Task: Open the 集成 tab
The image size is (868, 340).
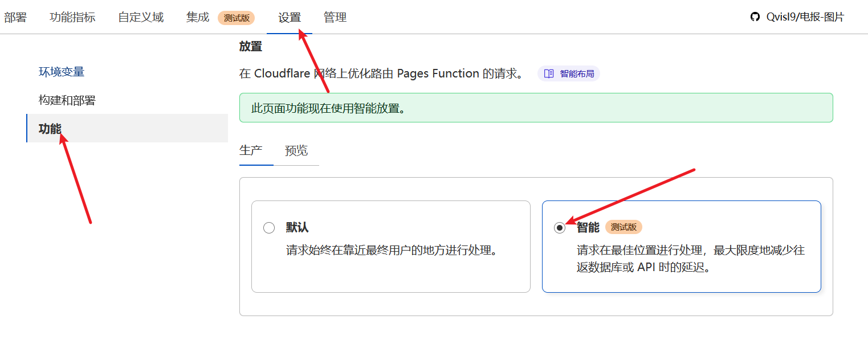Action: (x=198, y=17)
